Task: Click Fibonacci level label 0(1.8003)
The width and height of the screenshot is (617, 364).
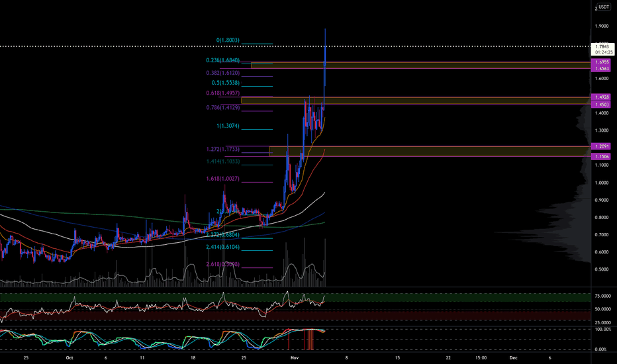Action: 228,40
